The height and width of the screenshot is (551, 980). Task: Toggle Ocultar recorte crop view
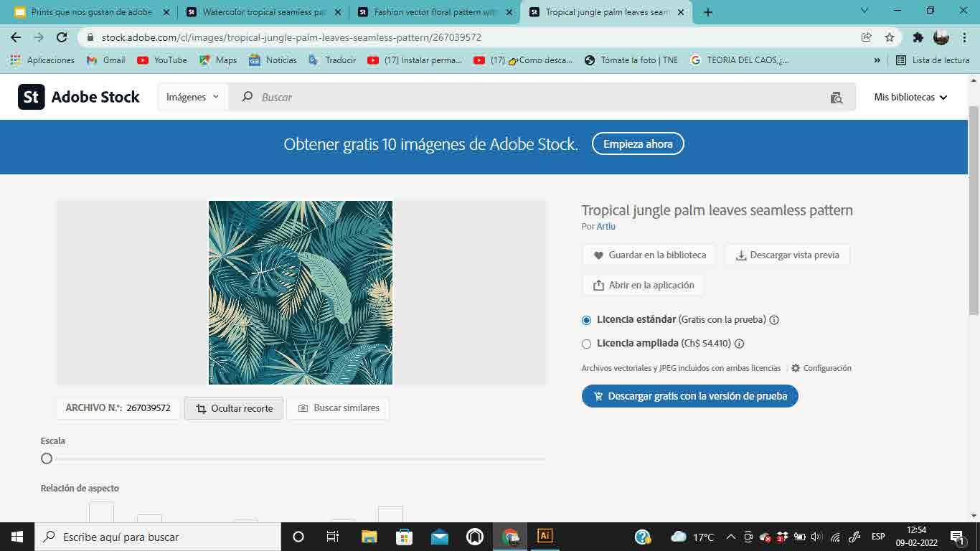[x=234, y=408]
